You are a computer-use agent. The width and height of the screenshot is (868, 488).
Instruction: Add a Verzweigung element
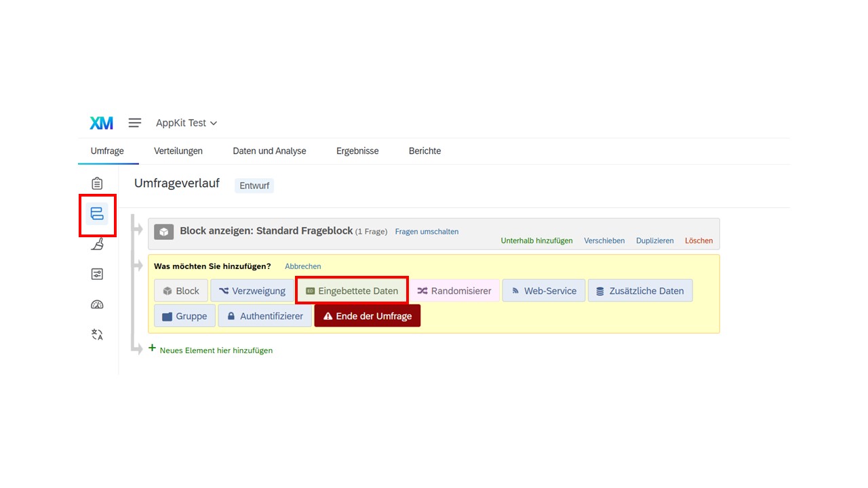(252, 291)
